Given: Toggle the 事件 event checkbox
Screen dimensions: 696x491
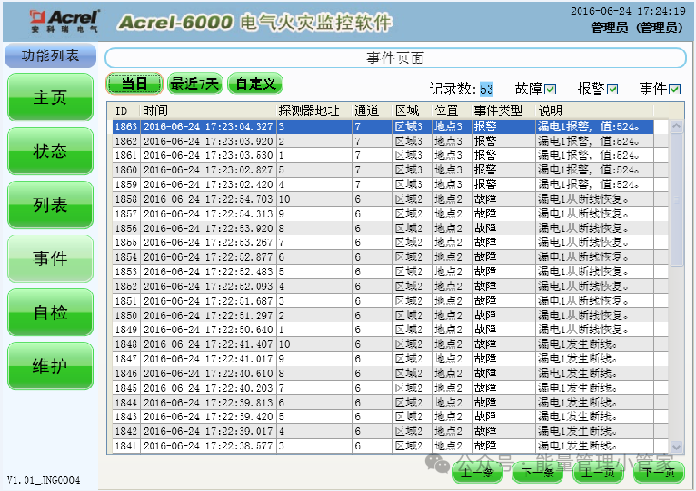Looking at the screenshot, I should point(675,89).
